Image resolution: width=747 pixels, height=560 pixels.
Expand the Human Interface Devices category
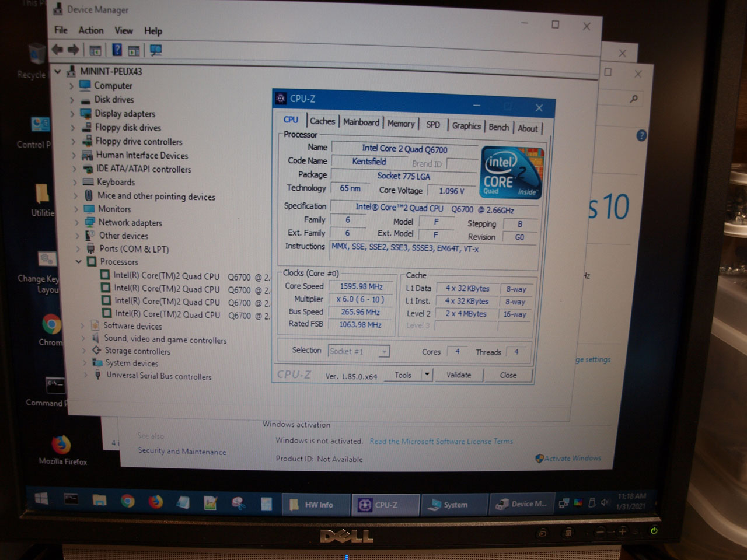tap(74, 156)
